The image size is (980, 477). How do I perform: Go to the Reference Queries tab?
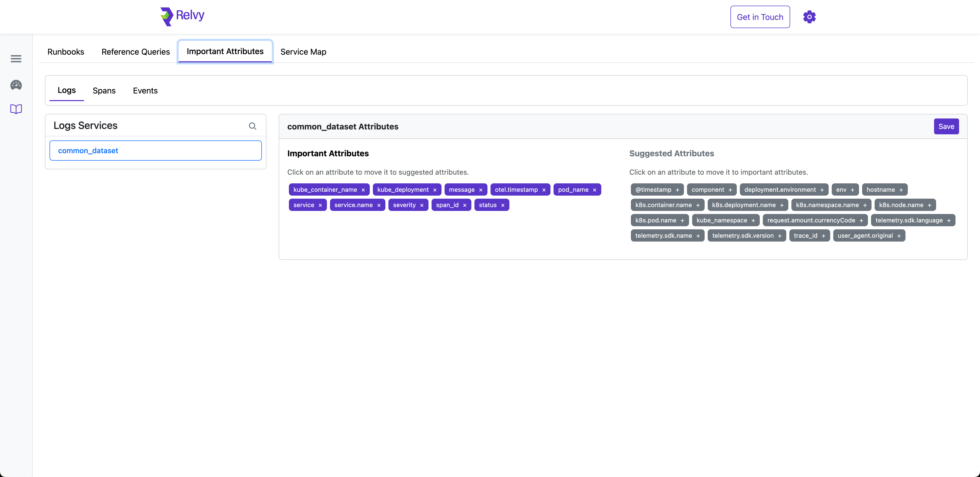[136, 52]
